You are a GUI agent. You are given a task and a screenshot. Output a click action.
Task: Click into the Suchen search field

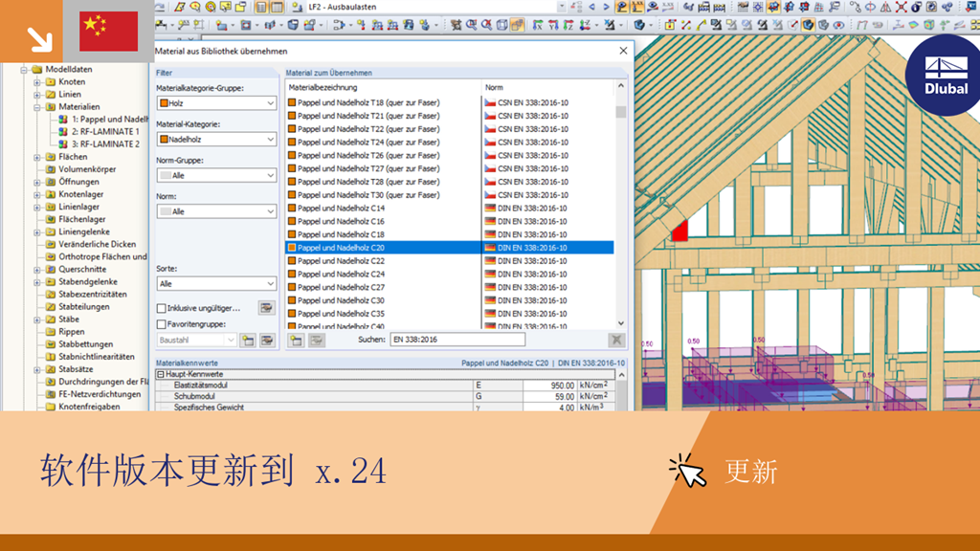coord(457,340)
